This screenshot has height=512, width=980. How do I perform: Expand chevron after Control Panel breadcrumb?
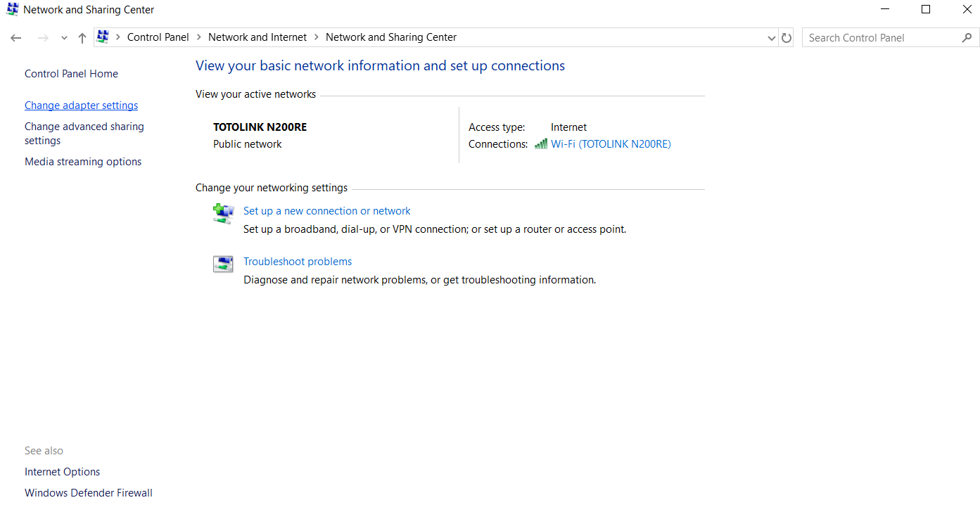tap(199, 37)
